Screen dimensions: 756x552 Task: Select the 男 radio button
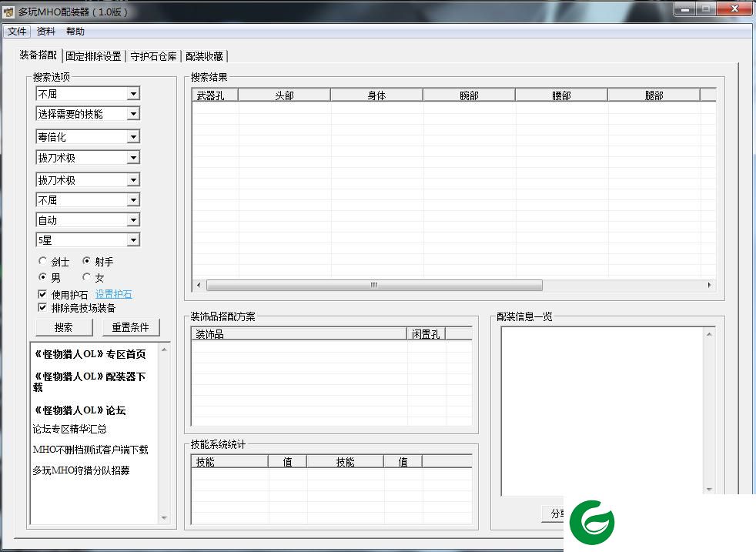[42, 276]
